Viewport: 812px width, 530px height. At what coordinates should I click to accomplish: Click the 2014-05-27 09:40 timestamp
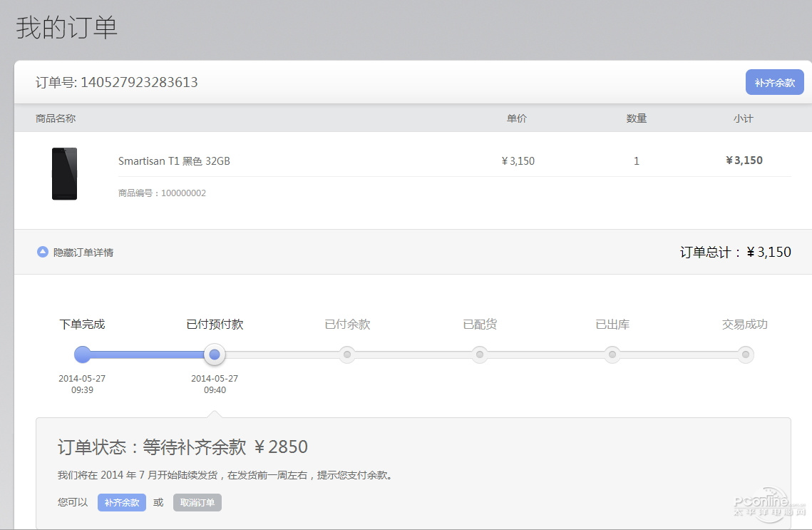click(215, 384)
